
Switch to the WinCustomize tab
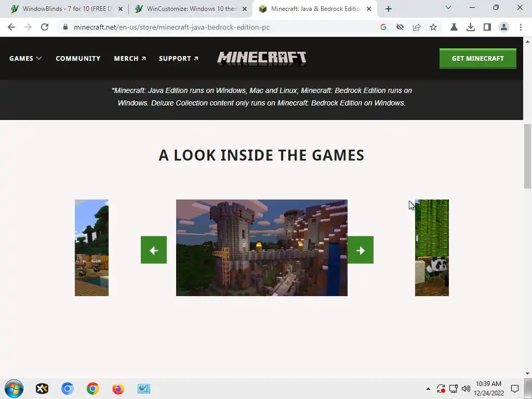point(190,9)
